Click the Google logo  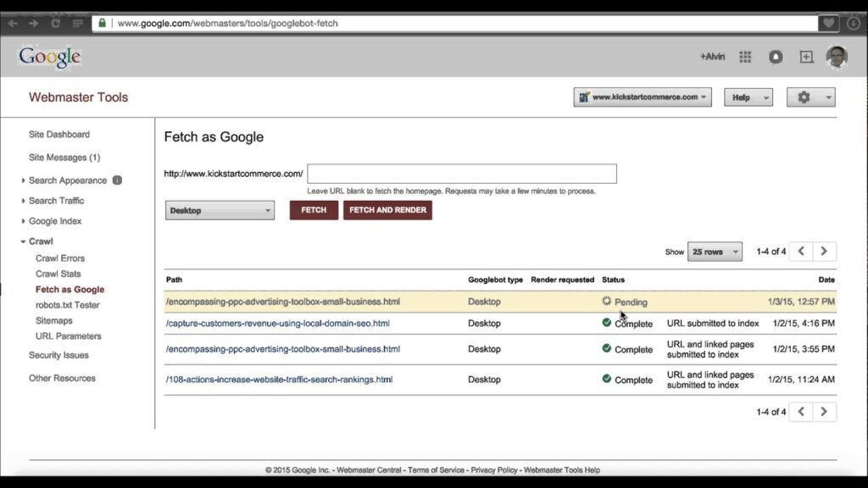point(50,57)
